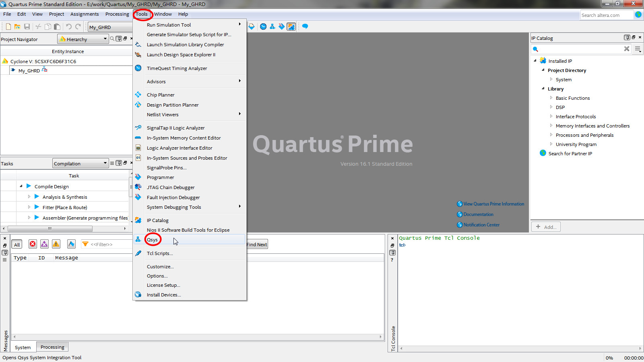Screen dimensions: 644x362
Task: Open the Compilation dropdown in Tasks
Action: [80, 163]
